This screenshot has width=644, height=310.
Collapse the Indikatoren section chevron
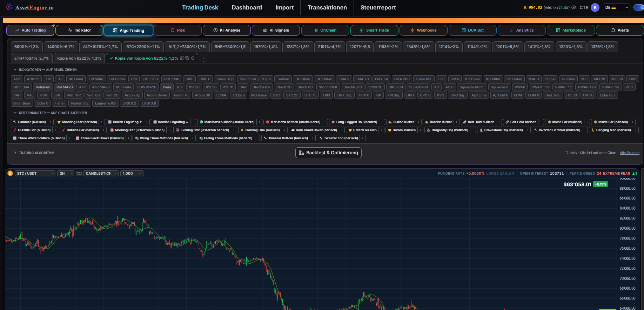pyautogui.click(x=15, y=70)
